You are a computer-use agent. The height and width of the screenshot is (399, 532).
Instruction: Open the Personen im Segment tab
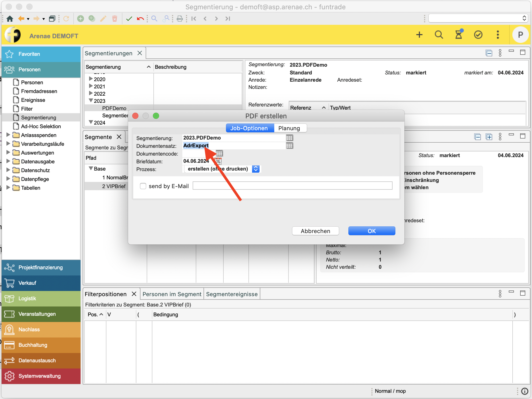pos(172,294)
